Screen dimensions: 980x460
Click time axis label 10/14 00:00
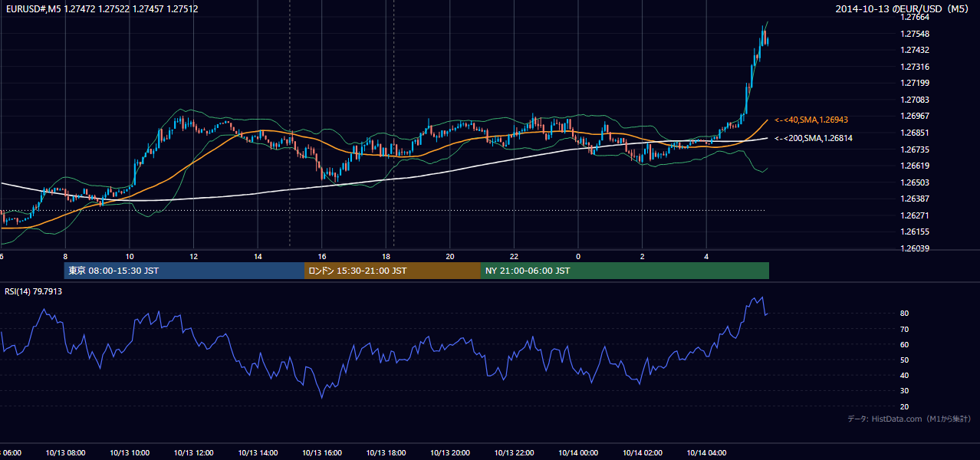click(x=578, y=453)
